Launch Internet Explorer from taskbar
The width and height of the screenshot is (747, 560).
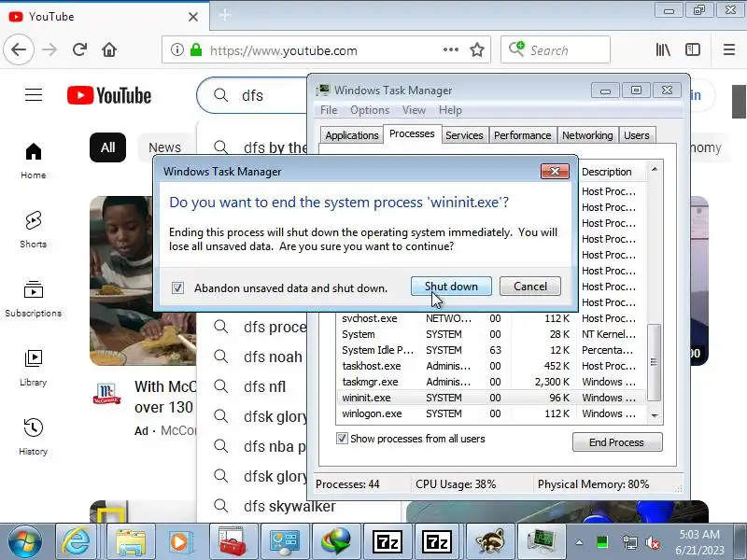(x=77, y=542)
